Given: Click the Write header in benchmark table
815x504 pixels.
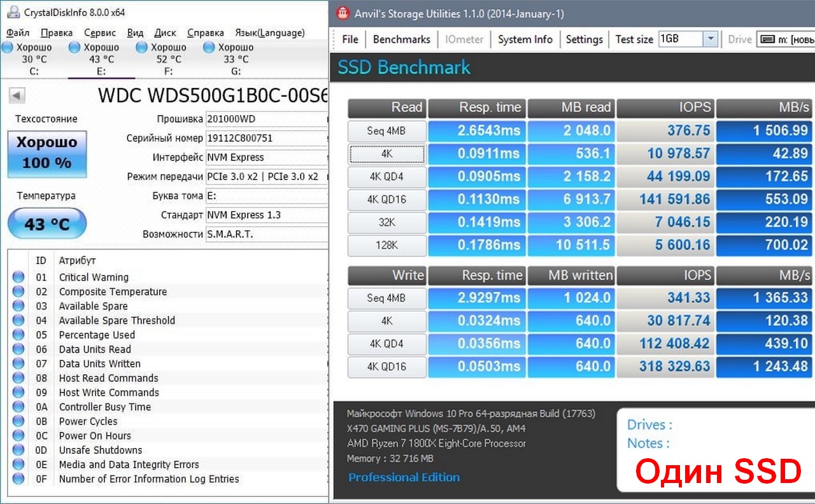Looking at the screenshot, I should point(387,275).
